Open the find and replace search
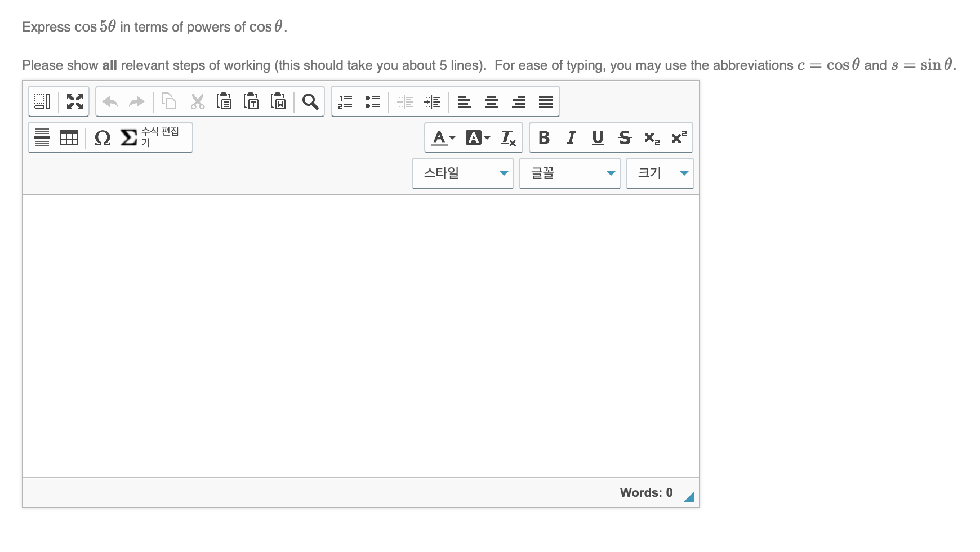Image resolution: width=980 pixels, height=552 pixels. click(310, 101)
